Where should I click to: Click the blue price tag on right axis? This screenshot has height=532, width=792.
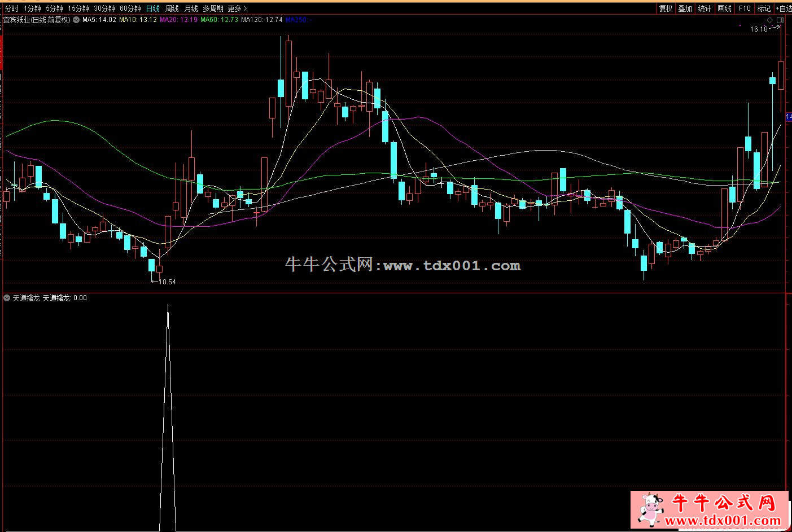coord(789,117)
